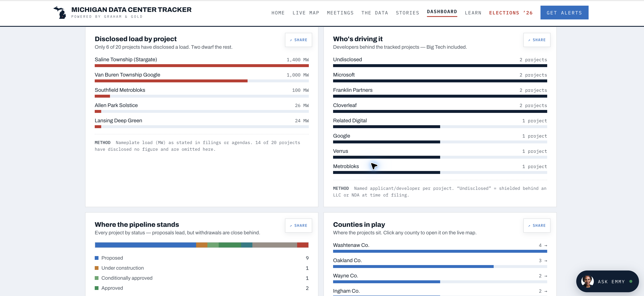Go to the Home nav item
Viewport: 644px width, 296px height.
[x=278, y=13]
